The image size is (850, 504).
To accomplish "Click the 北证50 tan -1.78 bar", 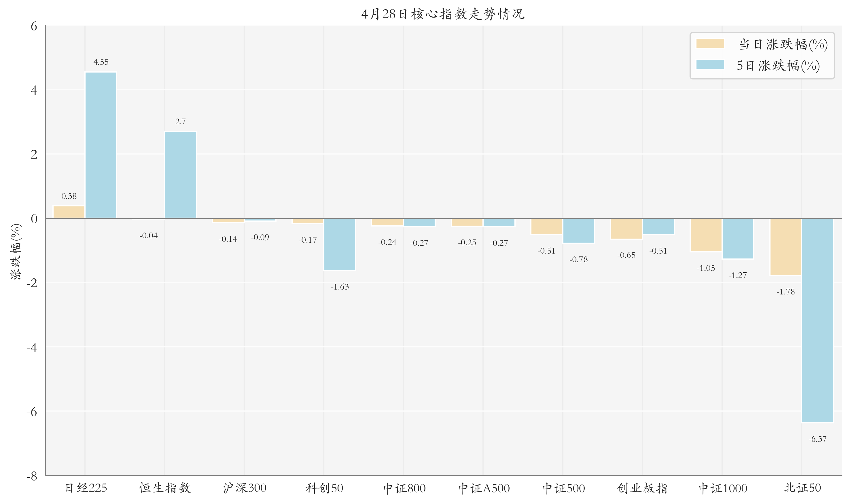I will [785, 247].
